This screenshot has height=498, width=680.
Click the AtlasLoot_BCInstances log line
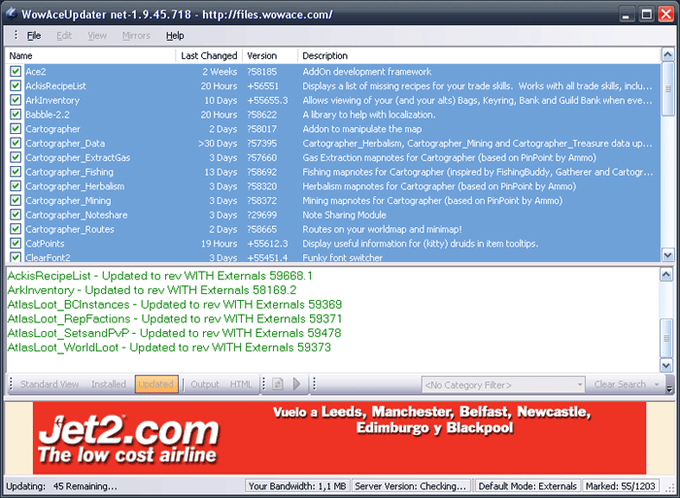click(175, 305)
